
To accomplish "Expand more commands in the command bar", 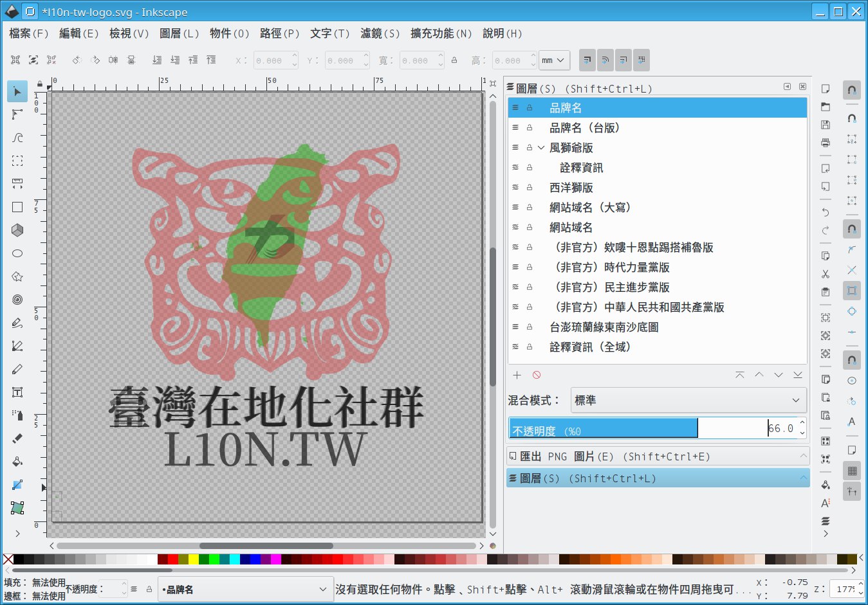I will click(826, 534).
